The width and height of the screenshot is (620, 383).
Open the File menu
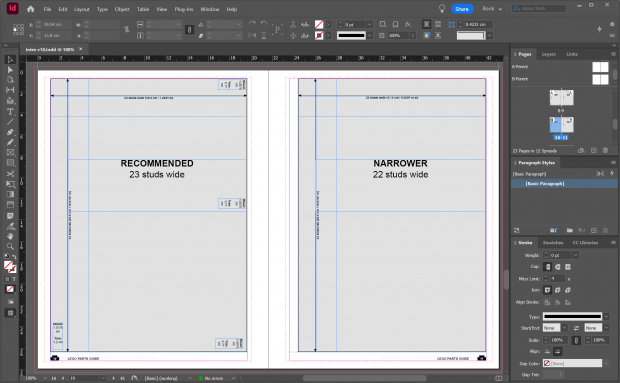[x=47, y=9]
